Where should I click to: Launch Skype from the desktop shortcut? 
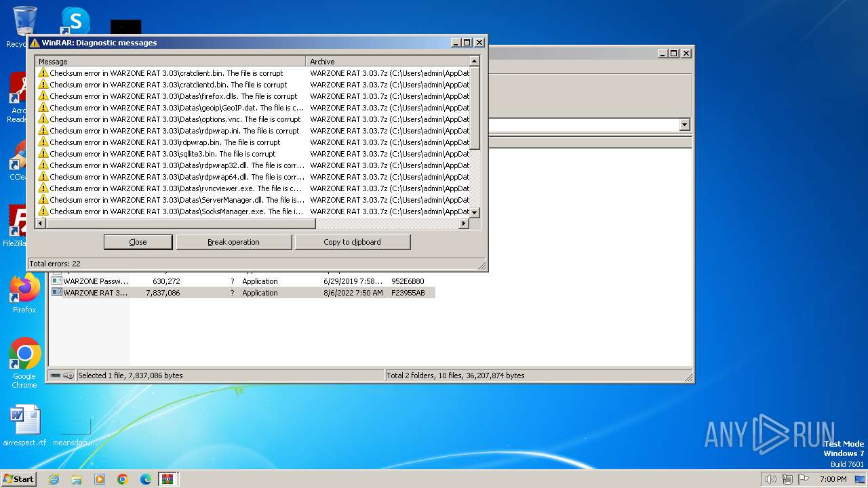point(75,20)
